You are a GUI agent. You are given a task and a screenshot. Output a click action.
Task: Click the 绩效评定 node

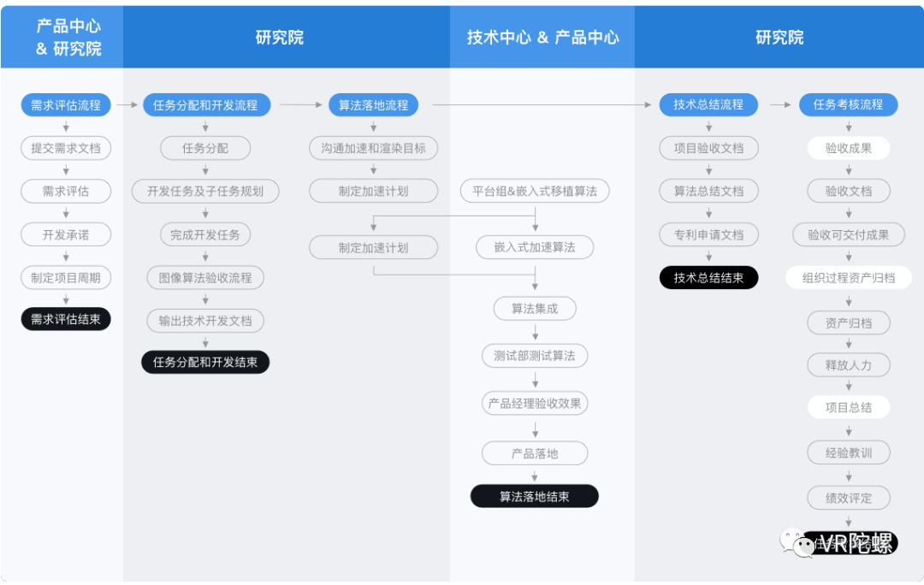pyautogui.click(x=849, y=498)
